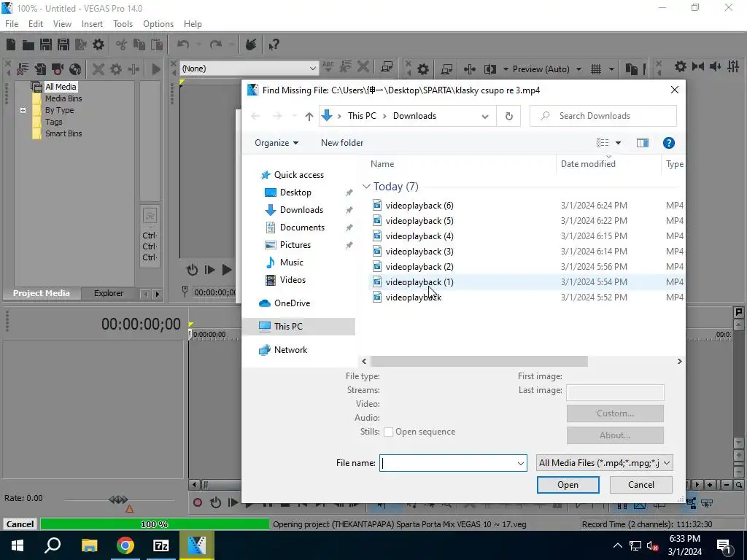Select the Smart Bins folder

63,134
